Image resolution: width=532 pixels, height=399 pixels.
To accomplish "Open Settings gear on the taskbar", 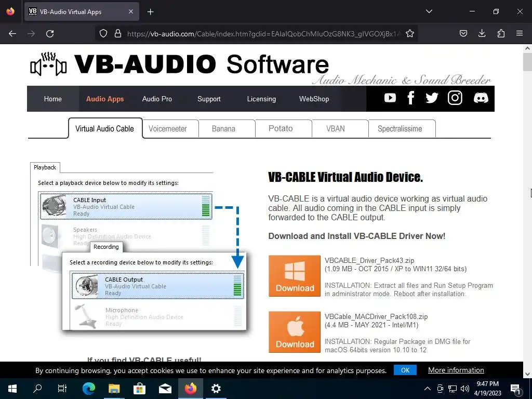I will 216,389.
